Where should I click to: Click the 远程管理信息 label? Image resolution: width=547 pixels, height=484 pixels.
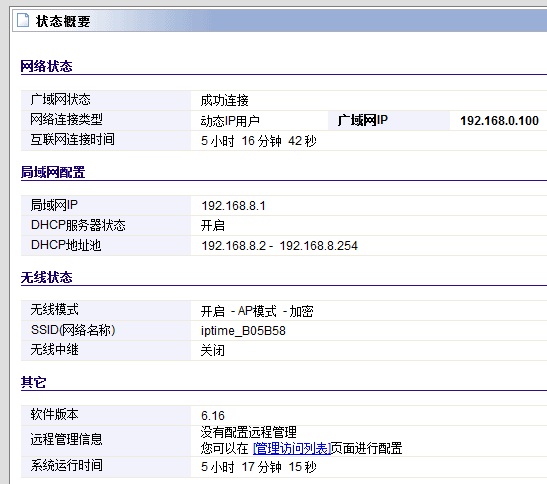pyautogui.click(x=66, y=439)
